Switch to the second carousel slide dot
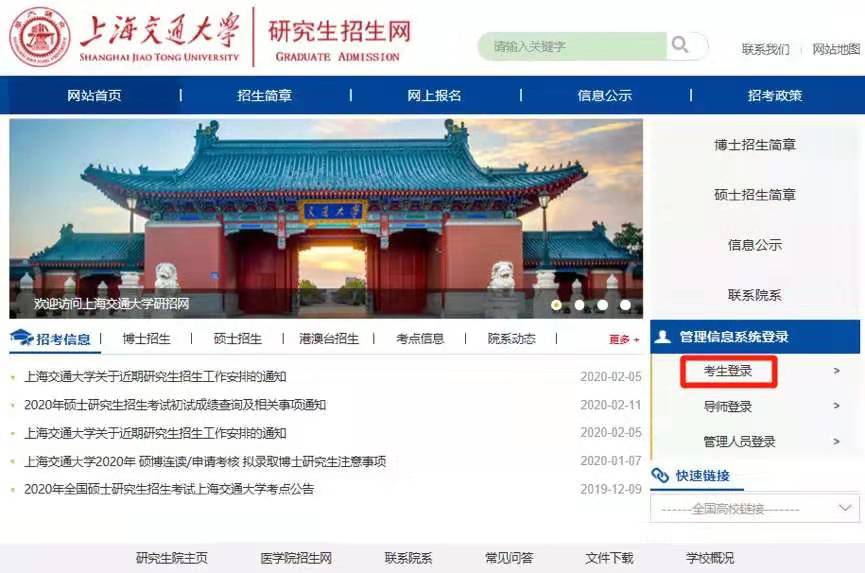 579,305
